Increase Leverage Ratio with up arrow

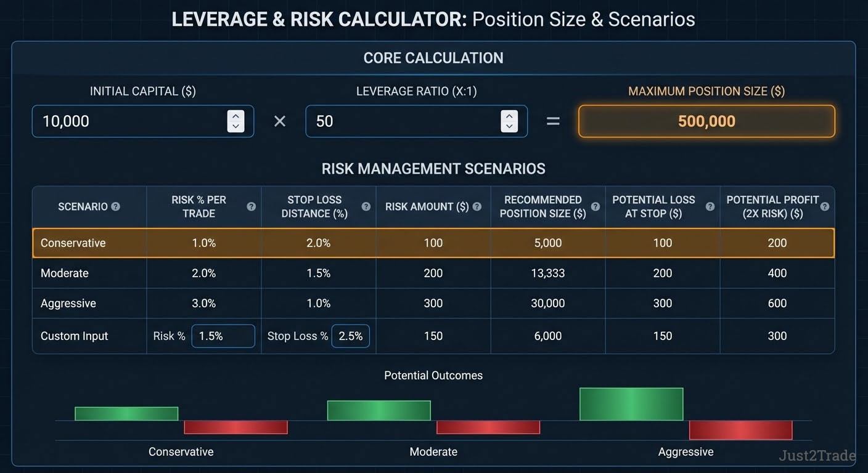click(509, 116)
